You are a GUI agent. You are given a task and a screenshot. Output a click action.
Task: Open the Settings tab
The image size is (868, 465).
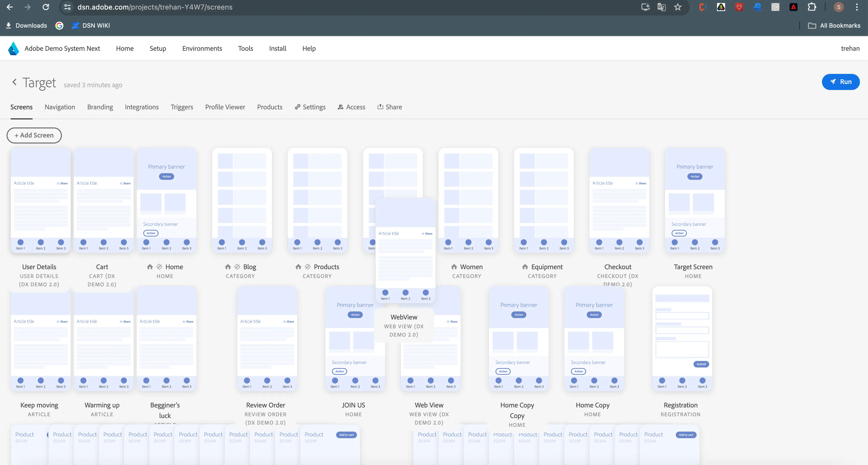click(x=310, y=107)
